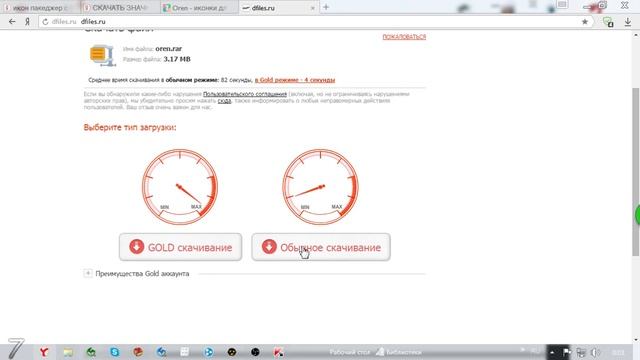
Task: Switch to the 'икон пакеджер' tab
Action: click(40, 8)
